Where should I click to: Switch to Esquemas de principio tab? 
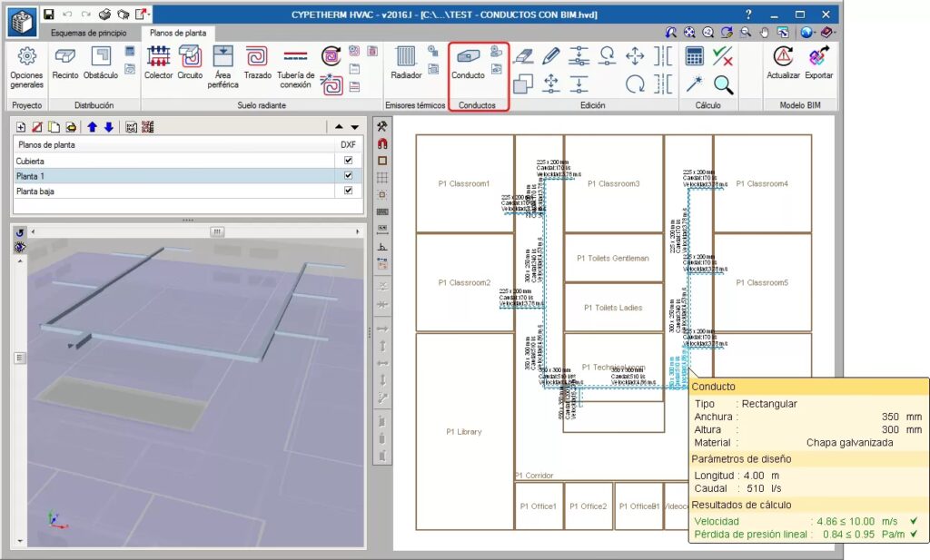88,33
